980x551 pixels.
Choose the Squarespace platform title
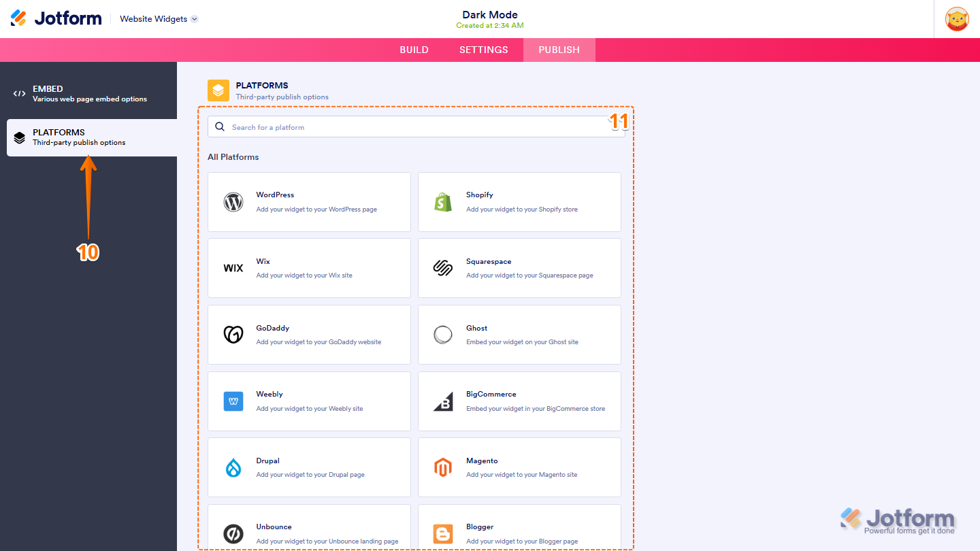click(x=489, y=261)
